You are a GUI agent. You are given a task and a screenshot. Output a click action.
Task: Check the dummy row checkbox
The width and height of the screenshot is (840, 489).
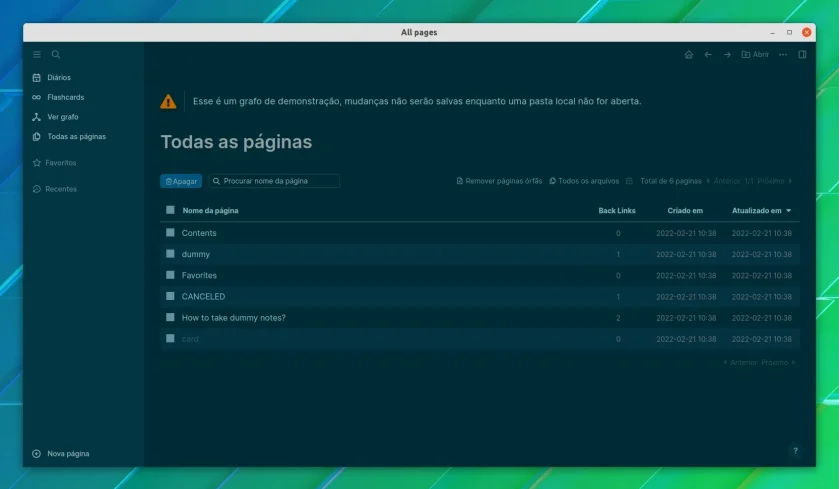click(x=170, y=254)
